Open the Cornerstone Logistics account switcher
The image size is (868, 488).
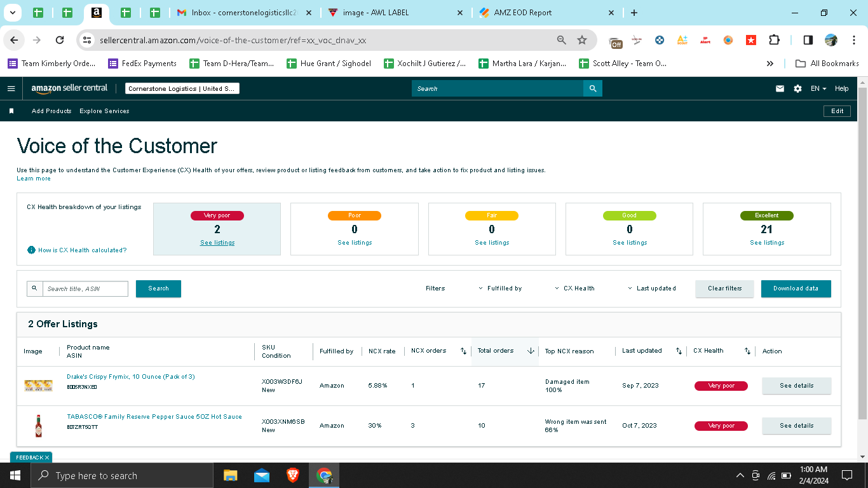point(182,89)
